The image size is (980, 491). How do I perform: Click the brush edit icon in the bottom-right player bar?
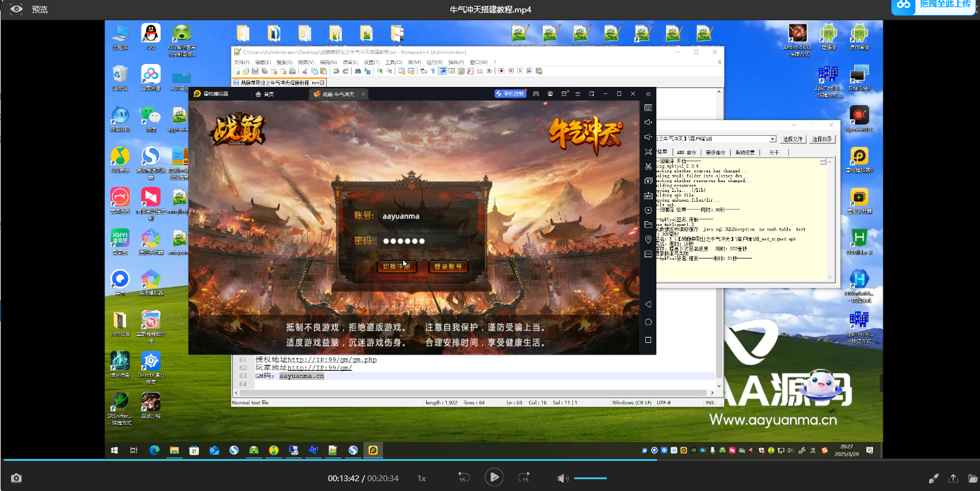934,479
